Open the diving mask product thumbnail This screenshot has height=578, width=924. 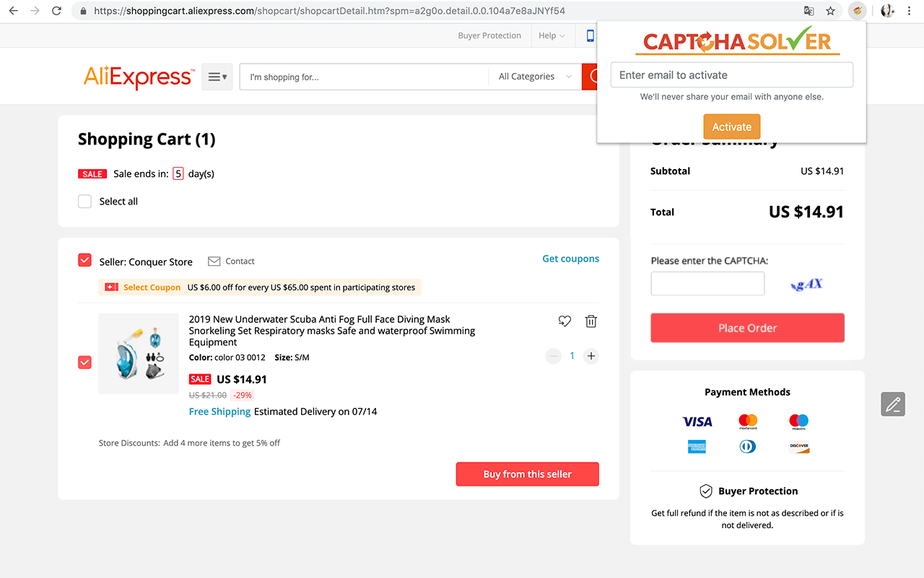click(x=139, y=353)
